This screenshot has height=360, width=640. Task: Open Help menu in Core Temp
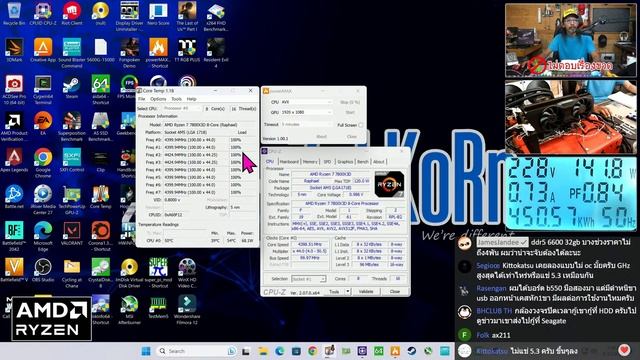192,99
